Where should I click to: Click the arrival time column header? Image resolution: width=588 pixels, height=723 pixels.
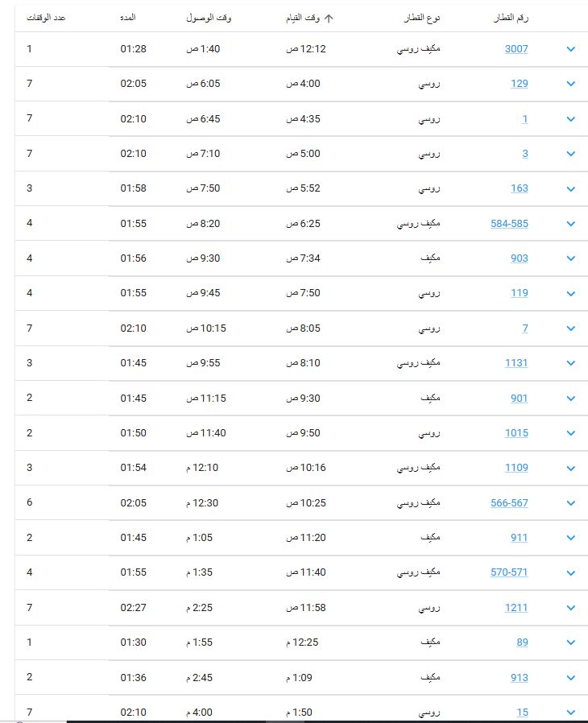click(x=209, y=18)
